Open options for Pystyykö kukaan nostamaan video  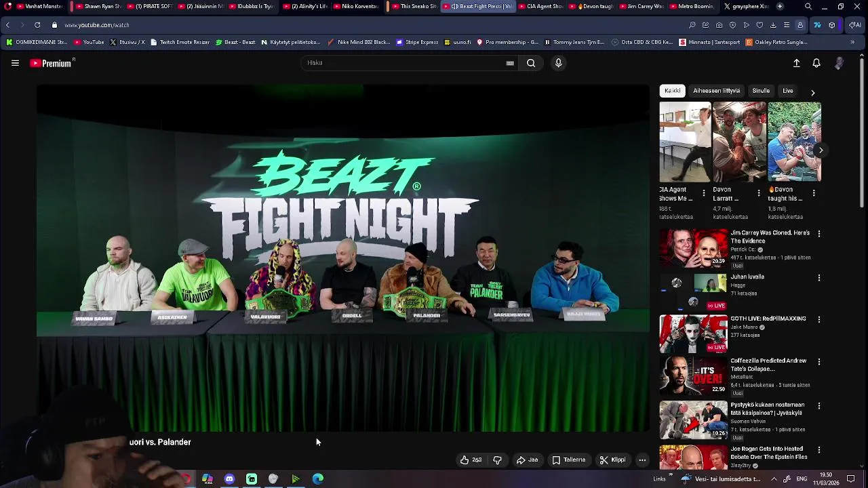pyautogui.click(x=819, y=406)
